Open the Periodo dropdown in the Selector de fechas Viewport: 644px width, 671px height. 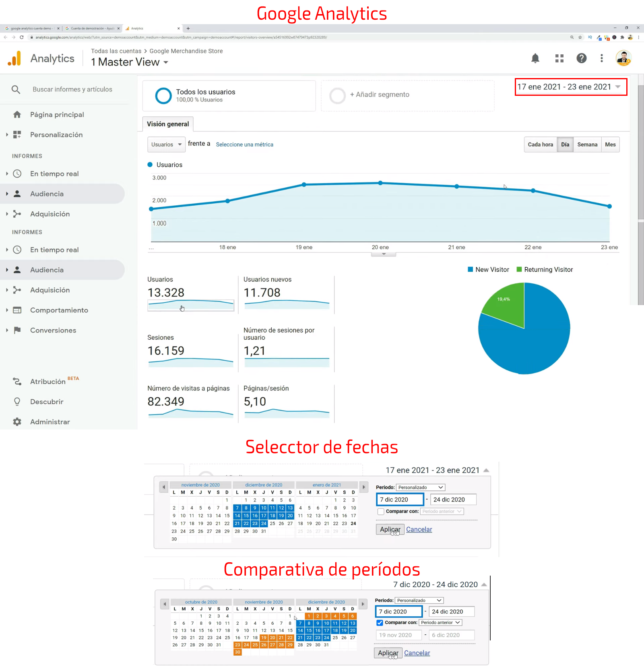pyautogui.click(x=421, y=487)
